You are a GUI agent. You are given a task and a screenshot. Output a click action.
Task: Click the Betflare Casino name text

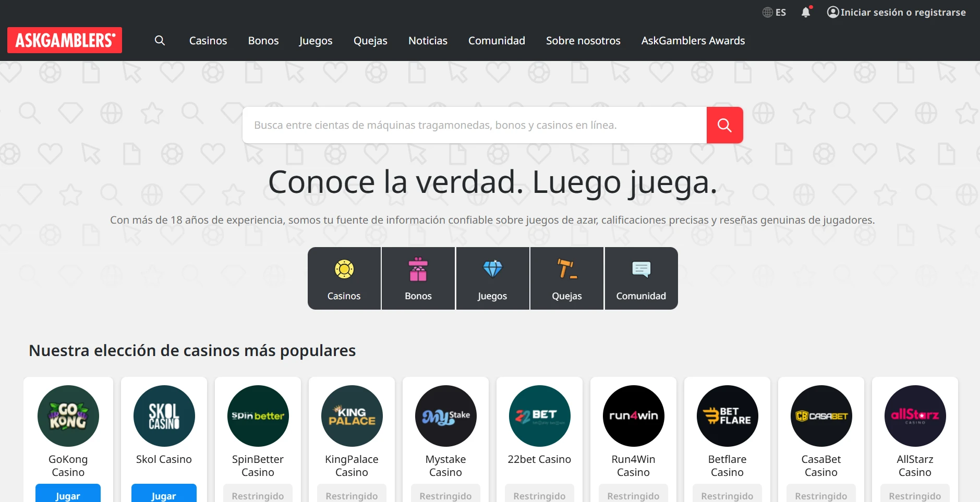coord(727,466)
